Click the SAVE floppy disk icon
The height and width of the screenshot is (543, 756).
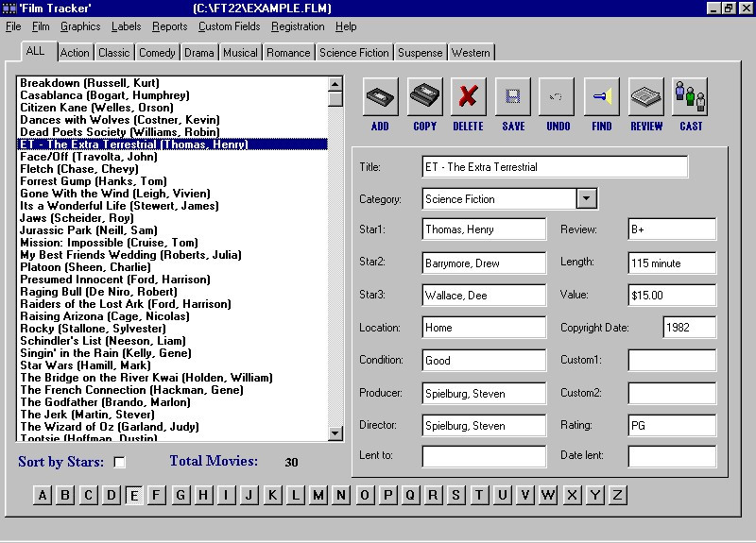click(513, 97)
